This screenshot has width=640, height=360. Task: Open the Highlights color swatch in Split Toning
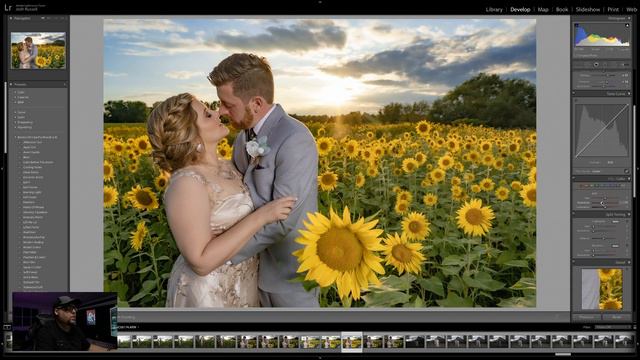616,222
